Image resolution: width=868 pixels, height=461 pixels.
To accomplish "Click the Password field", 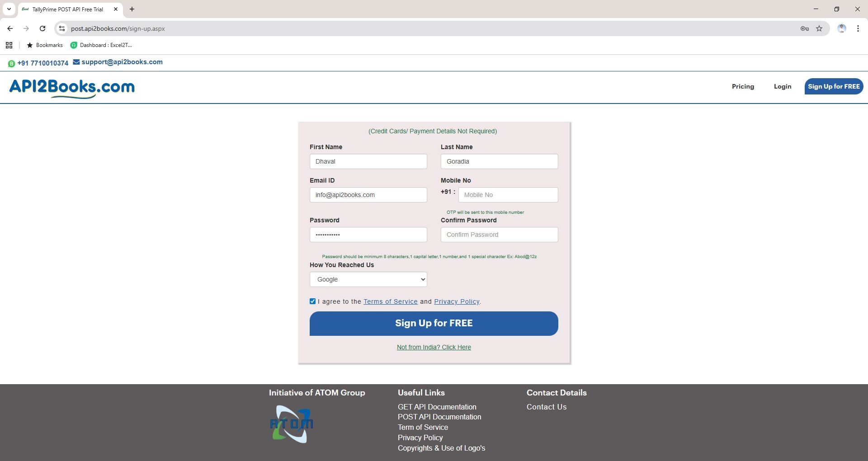I will [368, 235].
